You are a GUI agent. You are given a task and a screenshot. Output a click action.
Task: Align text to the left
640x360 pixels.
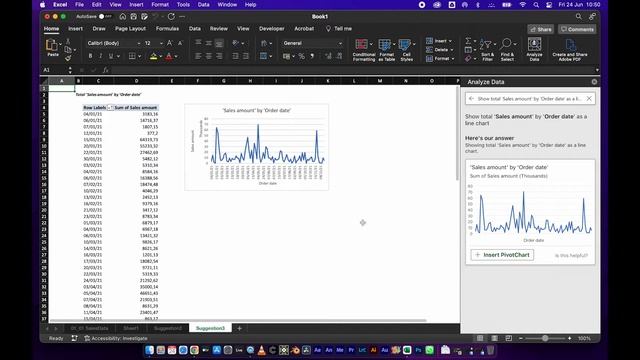[198, 56]
